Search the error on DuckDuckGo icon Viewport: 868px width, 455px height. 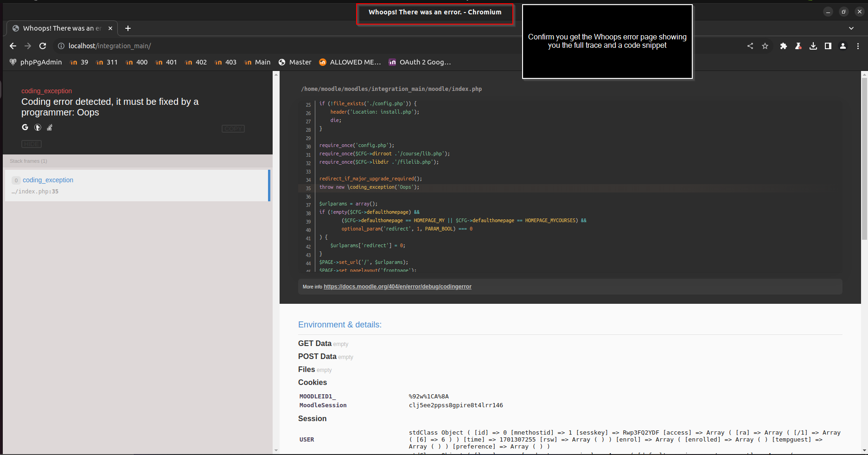(x=38, y=127)
